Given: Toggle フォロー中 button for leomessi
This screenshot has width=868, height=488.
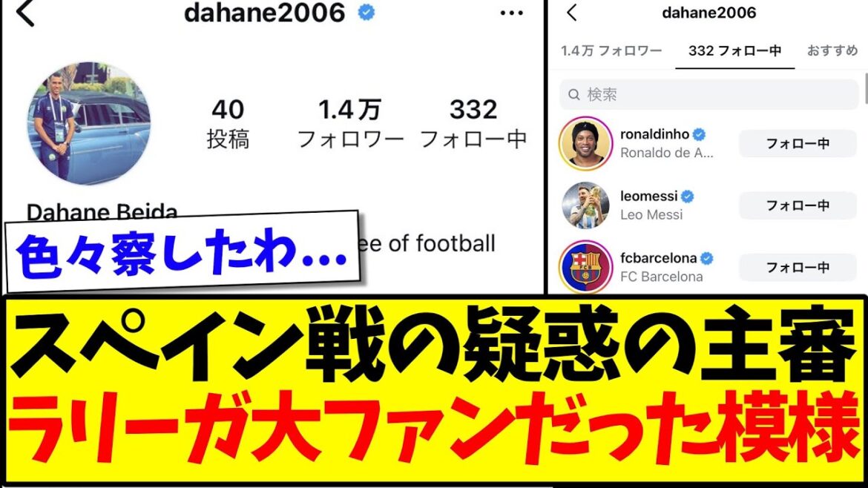Looking at the screenshot, I should (797, 205).
